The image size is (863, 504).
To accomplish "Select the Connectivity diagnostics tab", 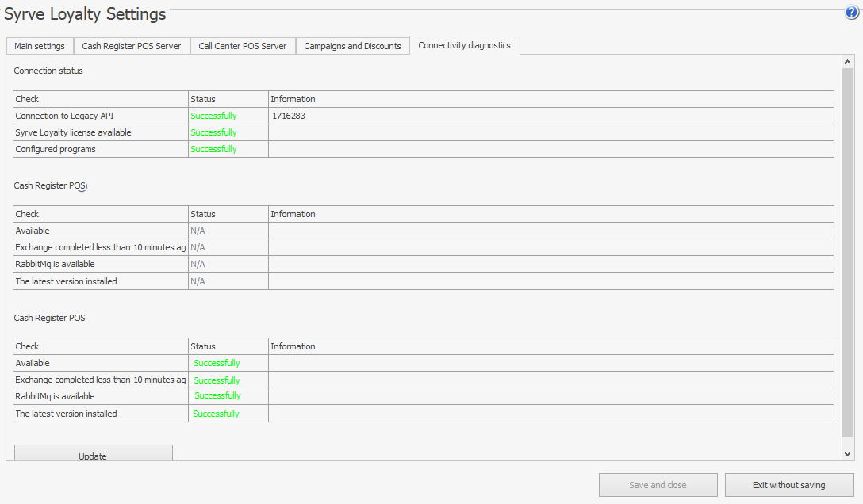I will [464, 45].
